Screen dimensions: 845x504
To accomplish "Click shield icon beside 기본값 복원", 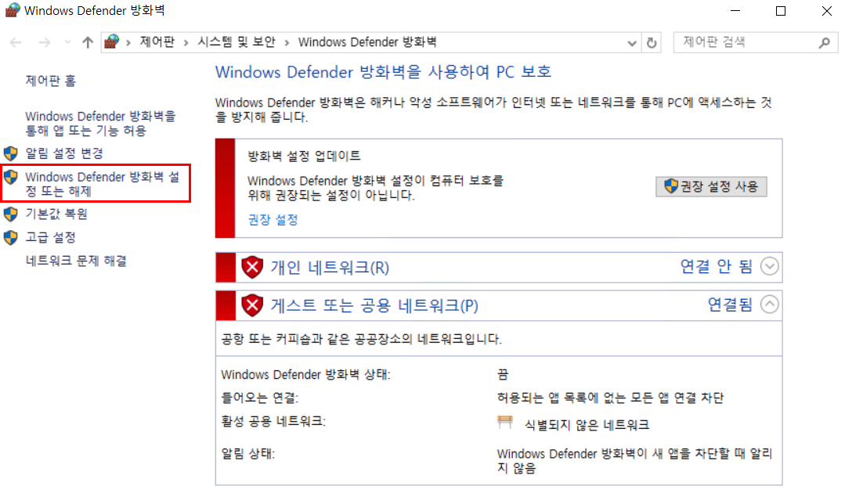I will coord(11,214).
